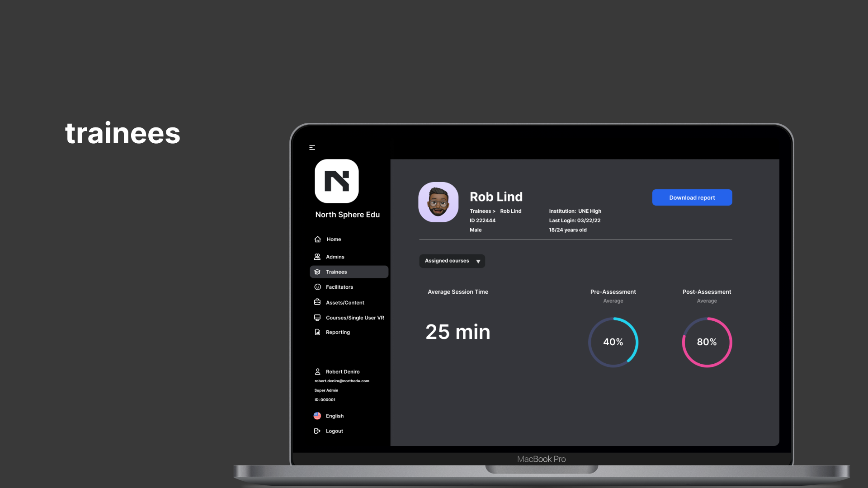The image size is (868, 488).
Task: Click the Institution: UNE High text
Action: [x=575, y=211]
